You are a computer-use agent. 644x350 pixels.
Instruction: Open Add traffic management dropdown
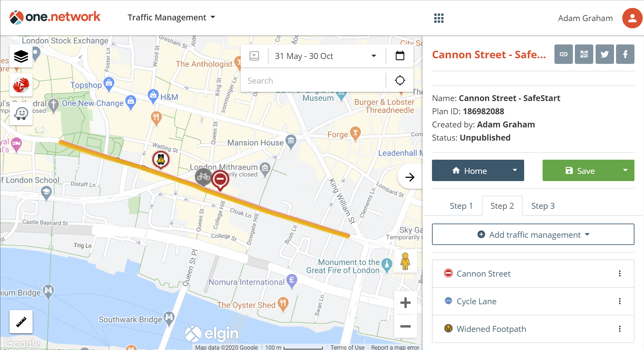533,234
